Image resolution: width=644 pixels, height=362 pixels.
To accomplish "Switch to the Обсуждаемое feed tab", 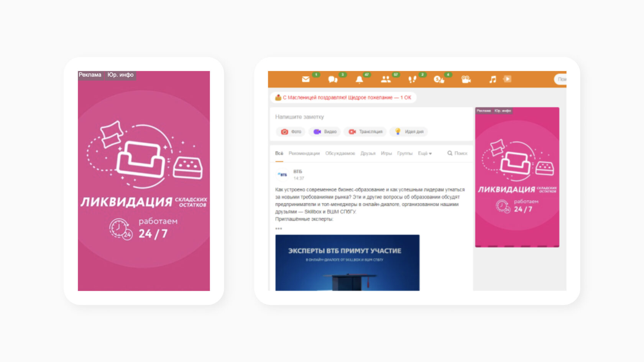I will click(340, 153).
